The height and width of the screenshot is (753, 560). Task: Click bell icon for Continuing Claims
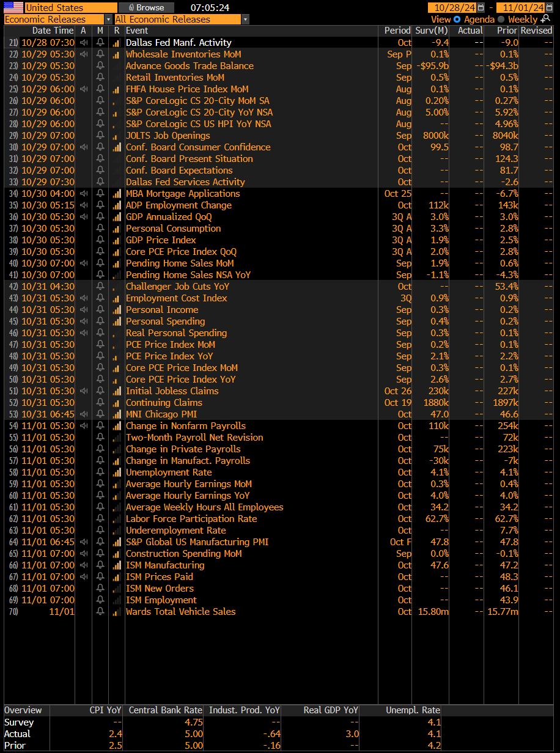[x=100, y=403]
